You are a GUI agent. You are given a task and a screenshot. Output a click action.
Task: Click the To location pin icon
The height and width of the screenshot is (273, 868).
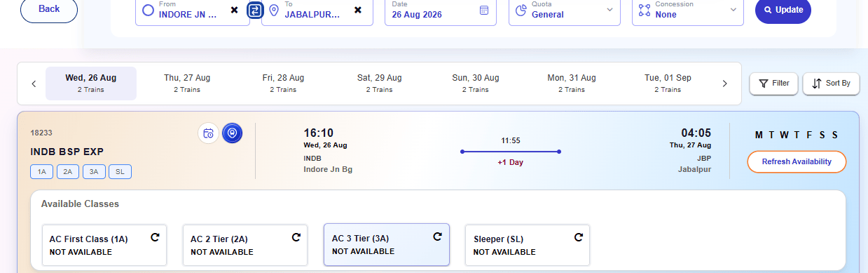[273, 10]
